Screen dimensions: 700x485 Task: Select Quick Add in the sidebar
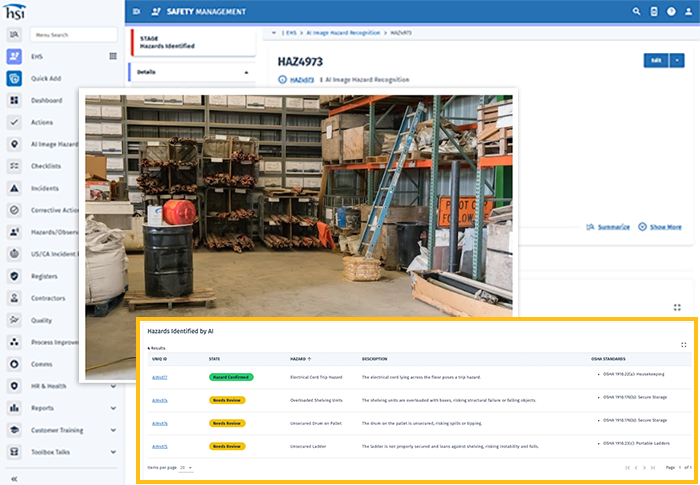point(46,79)
